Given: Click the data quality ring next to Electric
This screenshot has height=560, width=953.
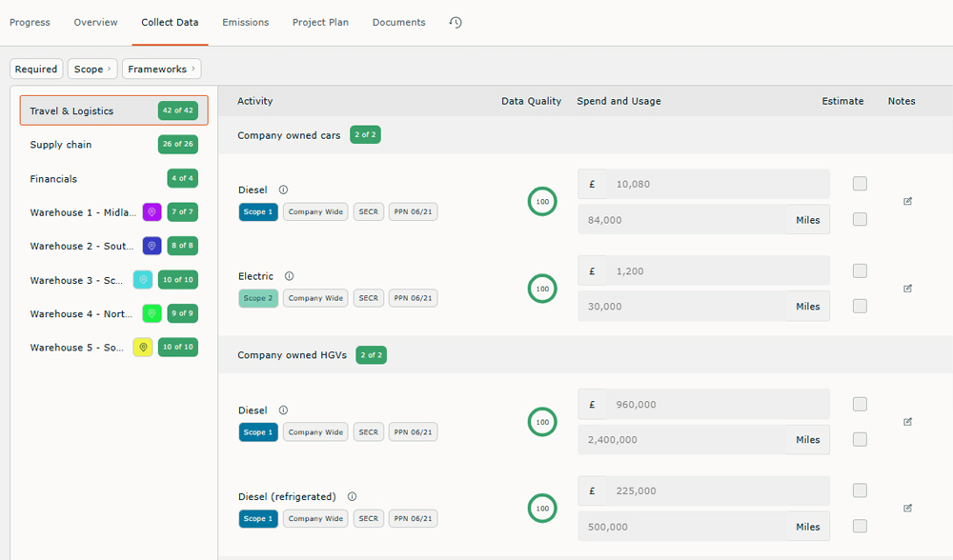Looking at the screenshot, I should (542, 288).
